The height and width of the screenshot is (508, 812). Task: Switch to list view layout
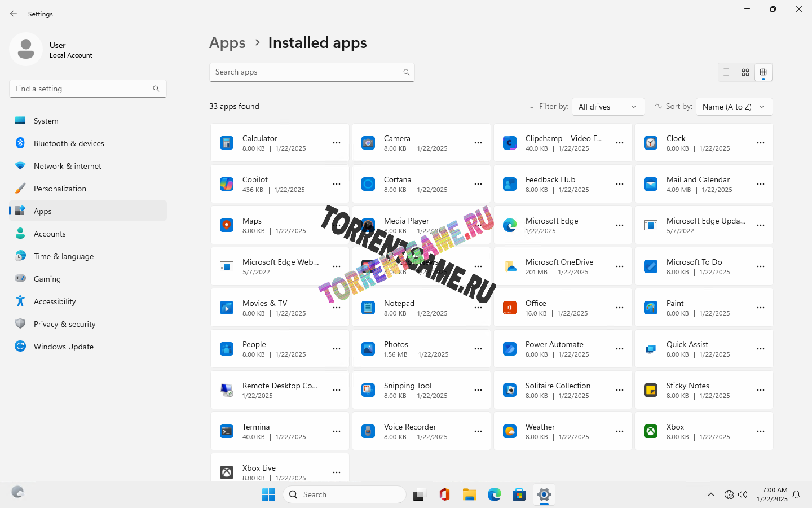click(x=727, y=72)
